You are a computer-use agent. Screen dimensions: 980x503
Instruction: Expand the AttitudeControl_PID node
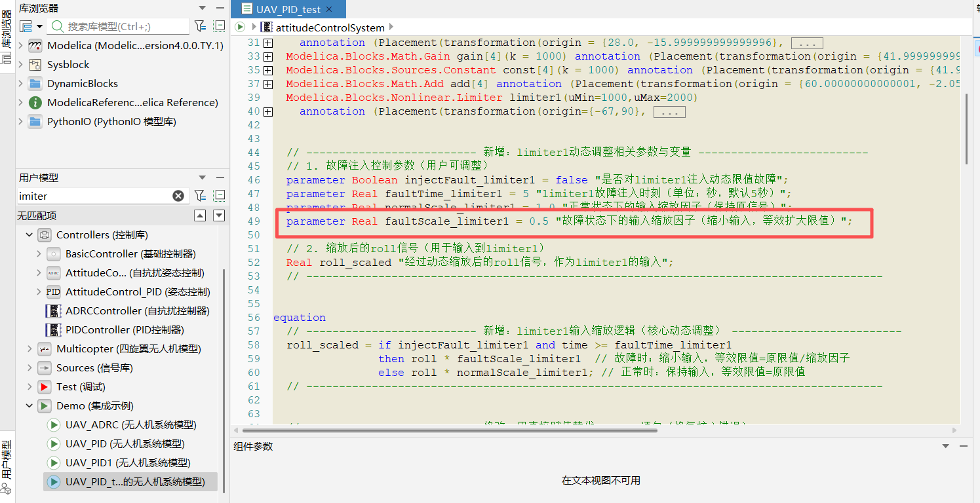pyautogui.click(x=39, y=291)
